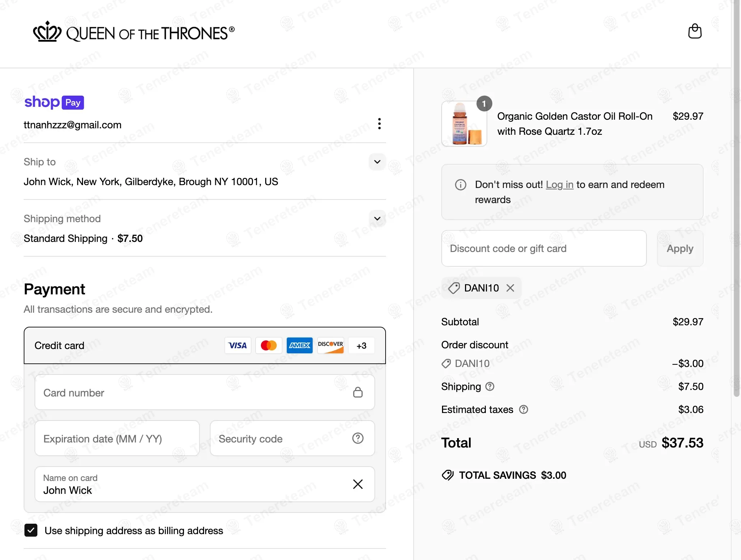Screen dimensions: 741x560
Task: Open the three-dot account options menu
Action: [x=379, y=124]
